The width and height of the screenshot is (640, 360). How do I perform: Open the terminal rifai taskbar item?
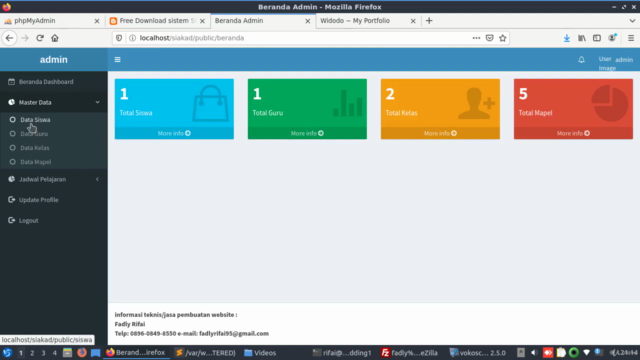coord(342,353)
